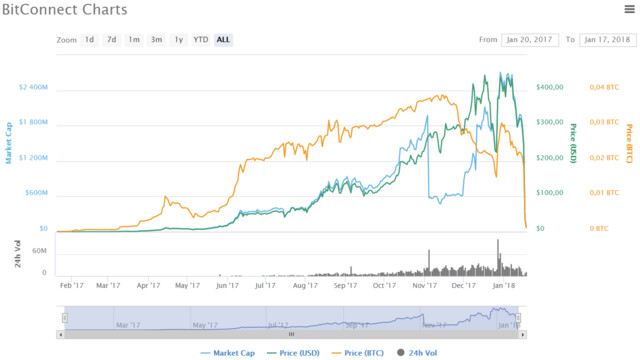
Task: Click the $200,00 USD price axis label
Action: click(x=550, y=158)
